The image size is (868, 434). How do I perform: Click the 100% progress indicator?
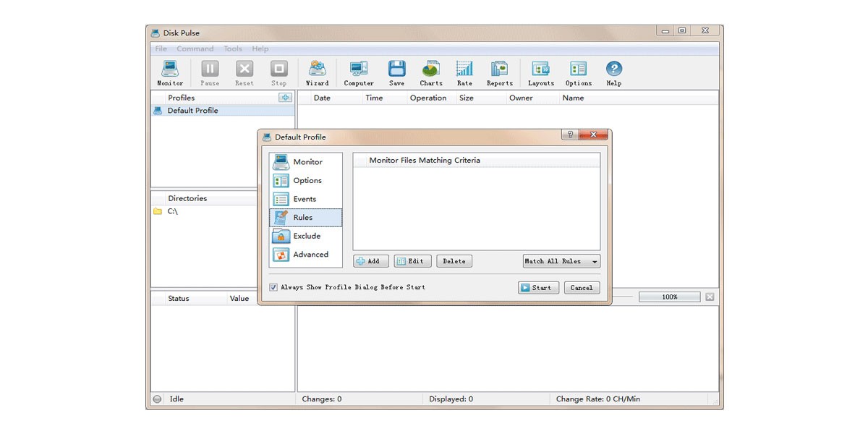[669, 297]
